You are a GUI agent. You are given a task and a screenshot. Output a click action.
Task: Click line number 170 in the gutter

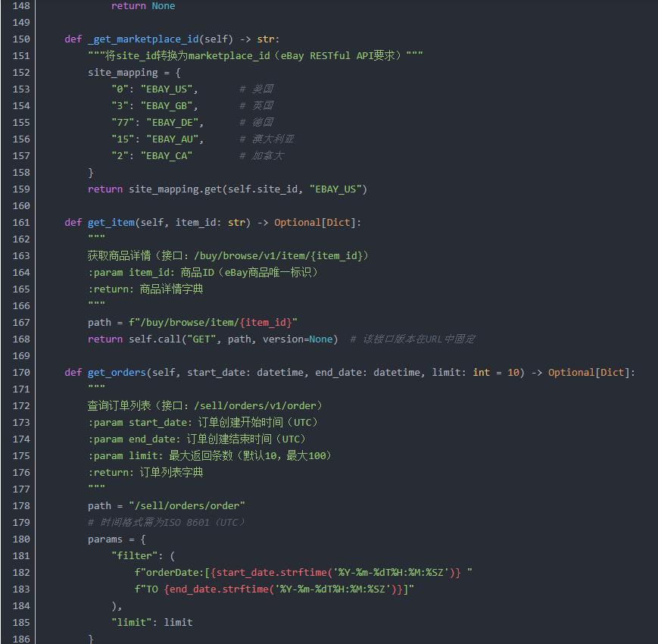22,372
